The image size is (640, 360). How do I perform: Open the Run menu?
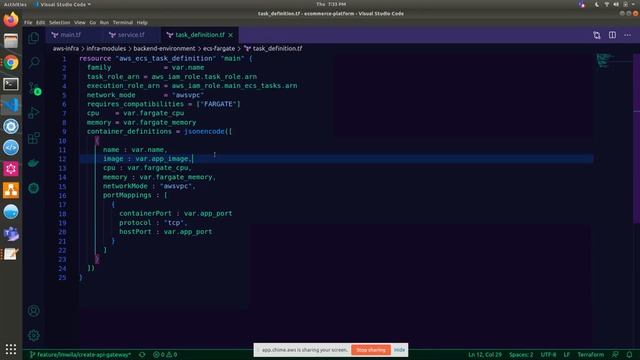[x=104, y=22]
